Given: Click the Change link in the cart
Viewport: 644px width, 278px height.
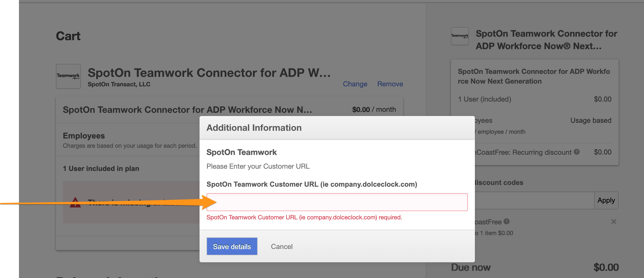Looking at the screenshot, I should click(355, 84).
